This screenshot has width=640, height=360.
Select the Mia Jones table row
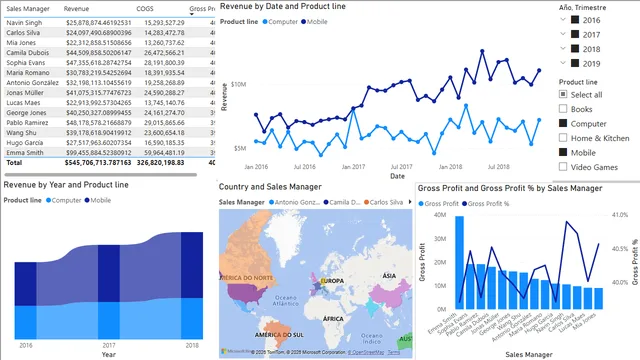coord(109,42)
